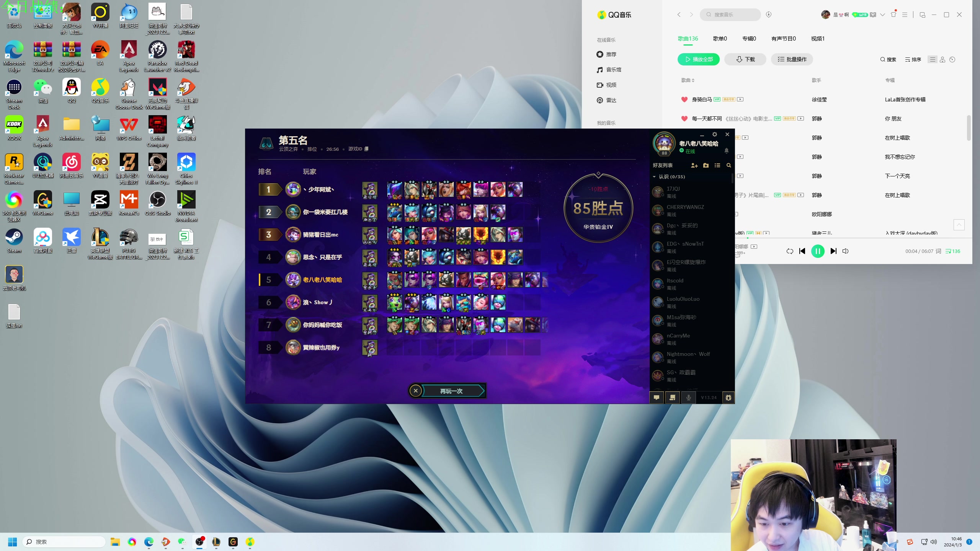This screenshot has height=551, width=980.
Task: Click the 播放全部 play all button
Action: 699,59
